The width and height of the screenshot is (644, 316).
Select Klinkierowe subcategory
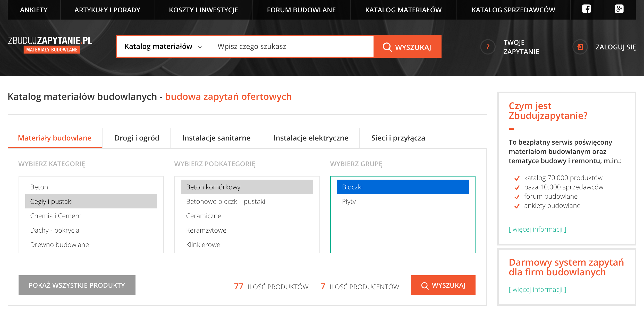point(247,244)
